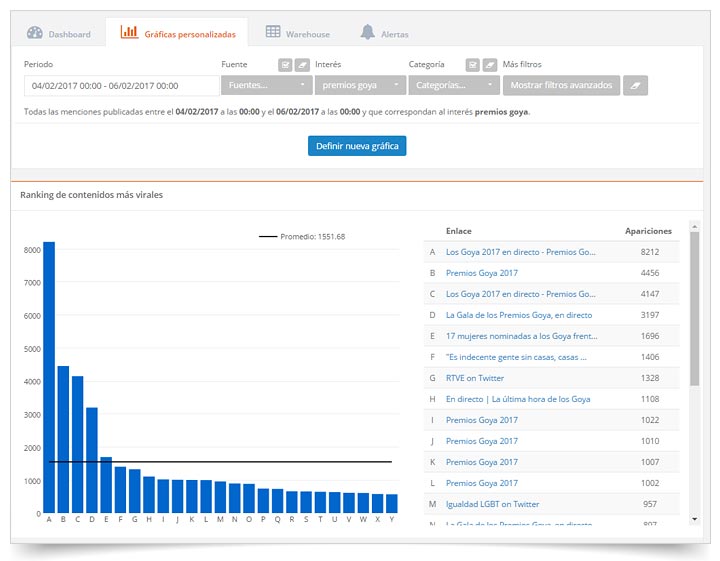The image size is (720, 561).
Task: Switch to Gráficas personalizadas tab
Action: pos(177,34)
